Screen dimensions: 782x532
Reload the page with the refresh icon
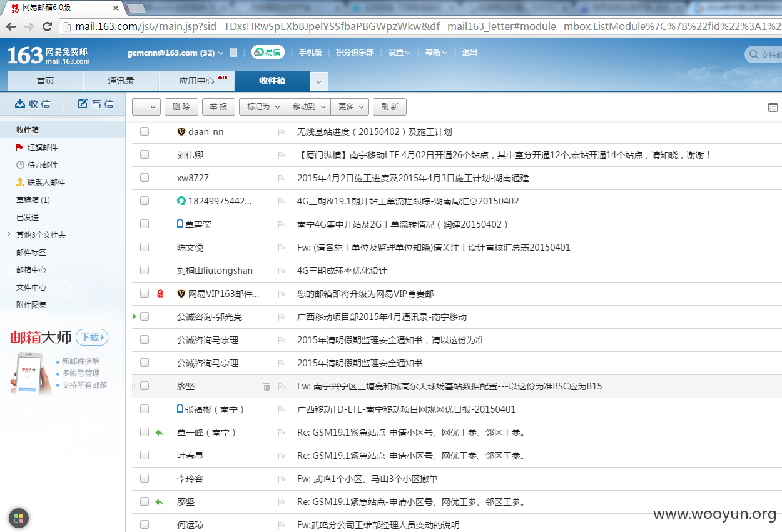[47, 26]
